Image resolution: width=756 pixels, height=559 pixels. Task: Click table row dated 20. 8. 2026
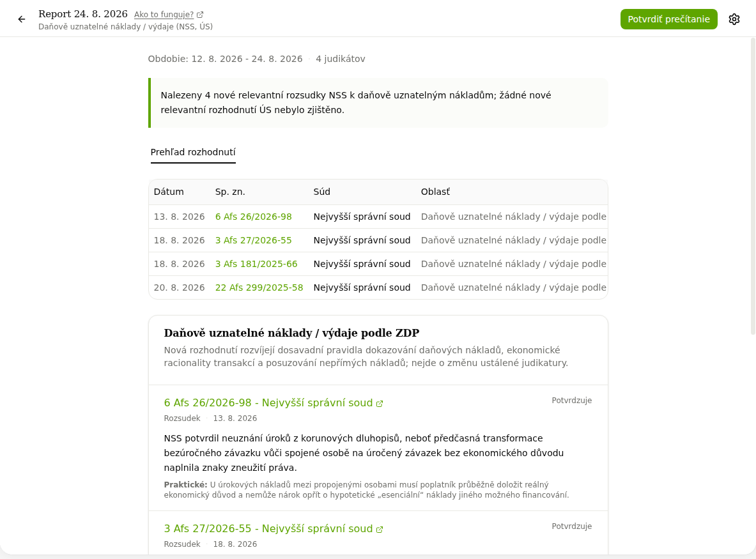[378, 287]
